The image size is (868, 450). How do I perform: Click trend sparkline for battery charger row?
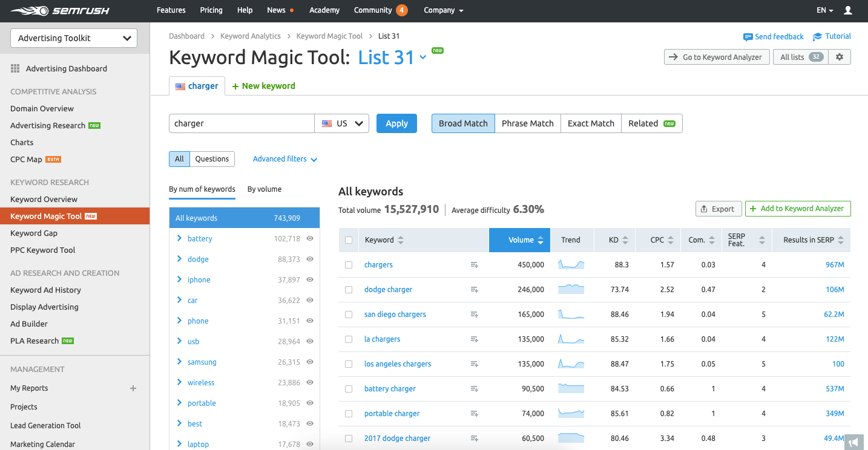571,388
